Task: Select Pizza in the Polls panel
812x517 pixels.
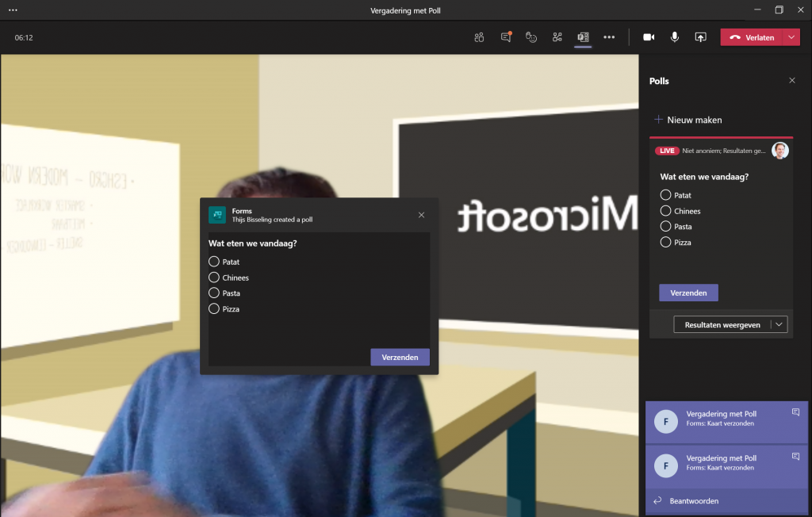Action: point(665,242)
